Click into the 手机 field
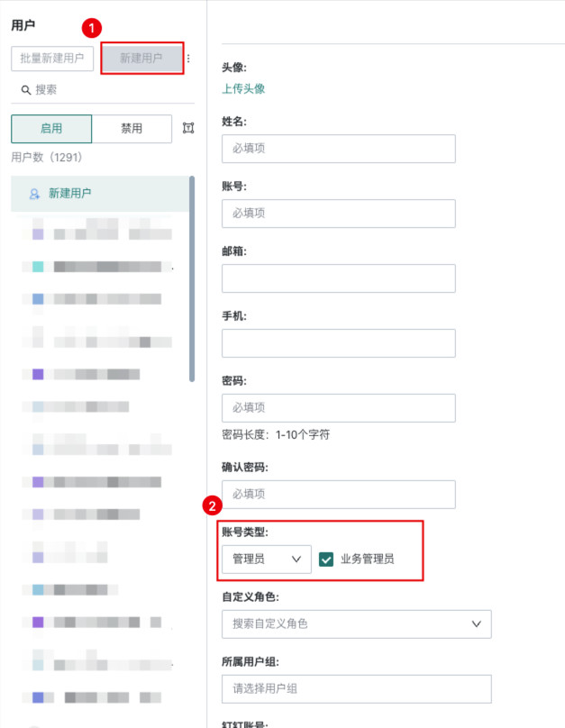This screenshot has height=728, width=565. [x=338, y=343]
